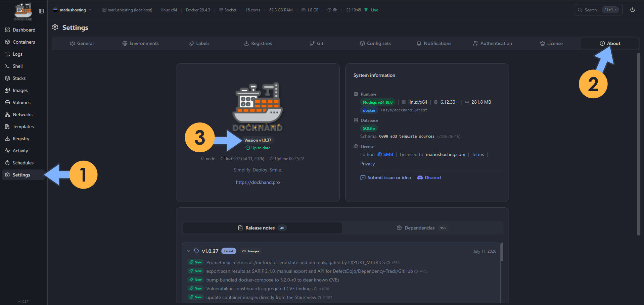Click the Socket connection indicator

[x=228, y=10]
